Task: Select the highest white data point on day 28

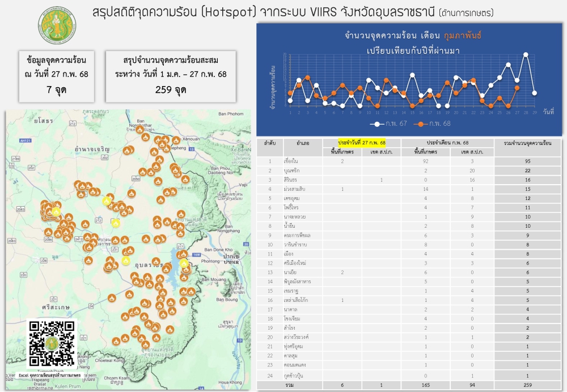Action: click(x=526, y=55)
